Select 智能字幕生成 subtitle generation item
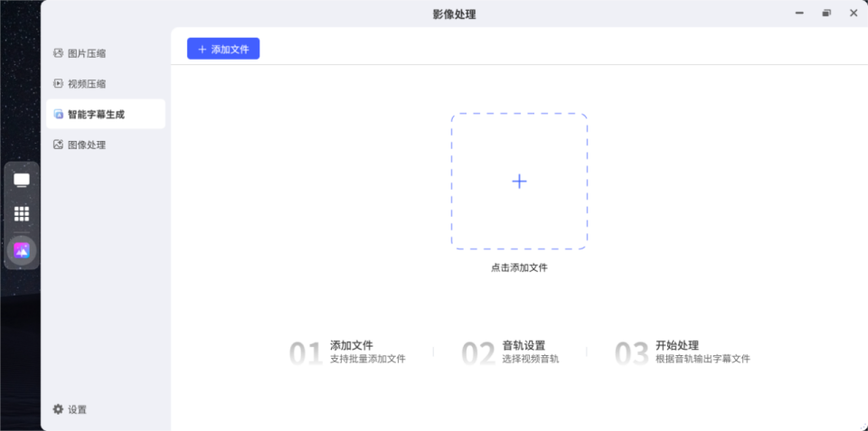Viewport: 868px width, 431px height. click(x=106, y=115)
